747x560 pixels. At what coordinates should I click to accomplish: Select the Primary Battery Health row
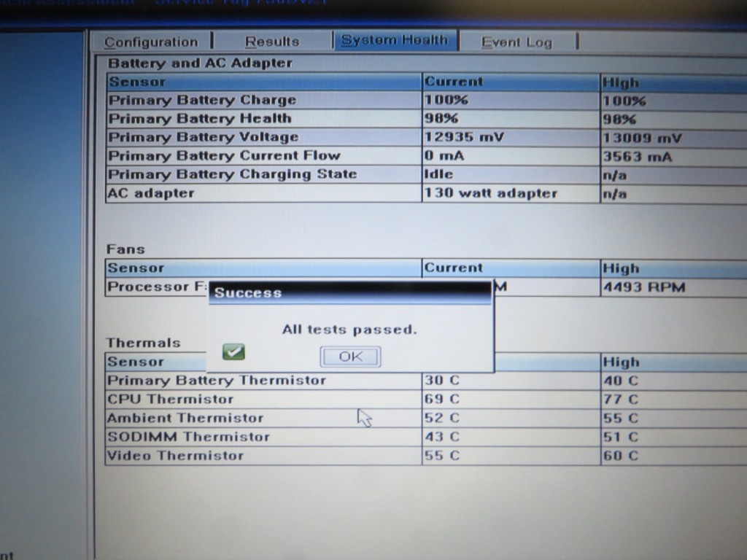click(x=199, y=119)
